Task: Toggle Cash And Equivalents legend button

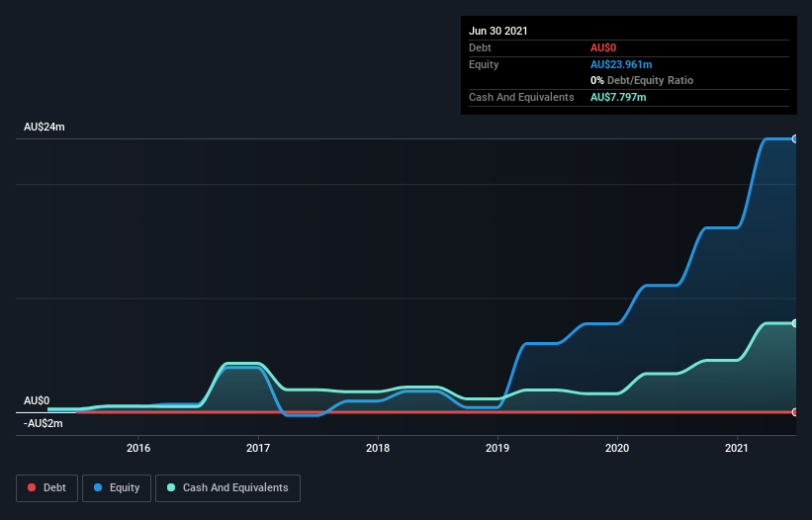Action: tap(227, 488)
